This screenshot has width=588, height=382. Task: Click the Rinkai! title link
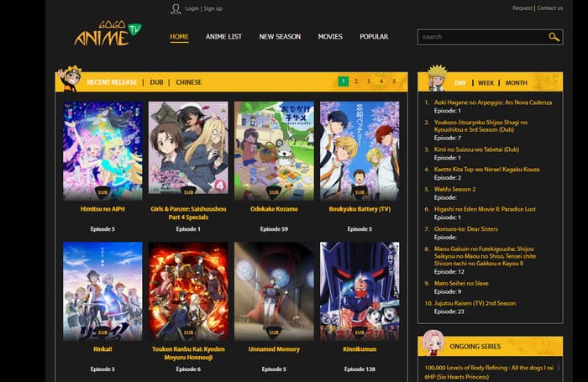point(102,349)
